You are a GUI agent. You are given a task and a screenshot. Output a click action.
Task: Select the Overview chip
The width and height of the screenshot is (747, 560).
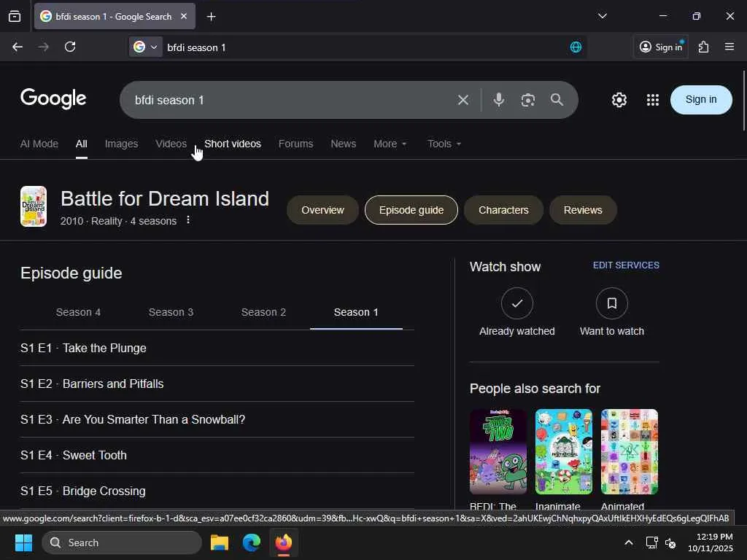click(x=322, y=210)
